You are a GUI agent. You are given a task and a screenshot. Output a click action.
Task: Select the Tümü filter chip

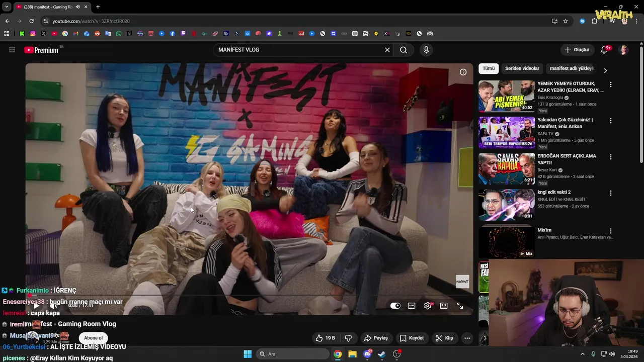click(489, 68)
